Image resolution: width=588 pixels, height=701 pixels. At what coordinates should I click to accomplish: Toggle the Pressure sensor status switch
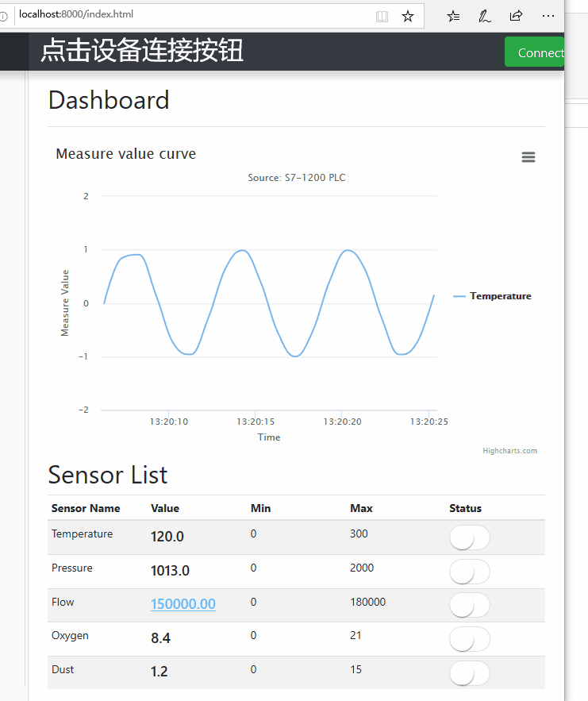[x=469, y=572]
